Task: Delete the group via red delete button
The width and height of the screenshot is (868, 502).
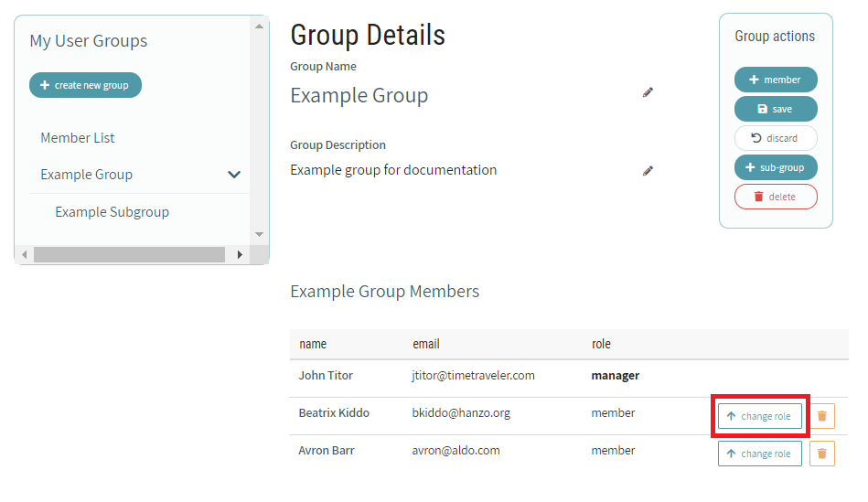Action: click(776, 197)
